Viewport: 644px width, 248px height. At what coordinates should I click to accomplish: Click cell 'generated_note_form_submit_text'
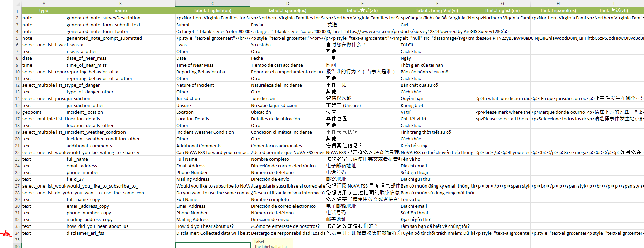[x=120, y=25]
